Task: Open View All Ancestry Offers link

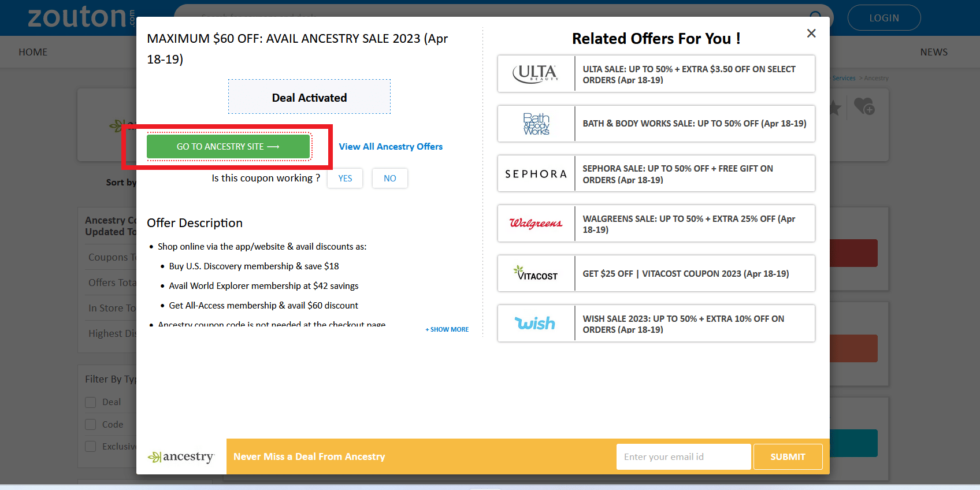Action: click(x=391, y=147)
